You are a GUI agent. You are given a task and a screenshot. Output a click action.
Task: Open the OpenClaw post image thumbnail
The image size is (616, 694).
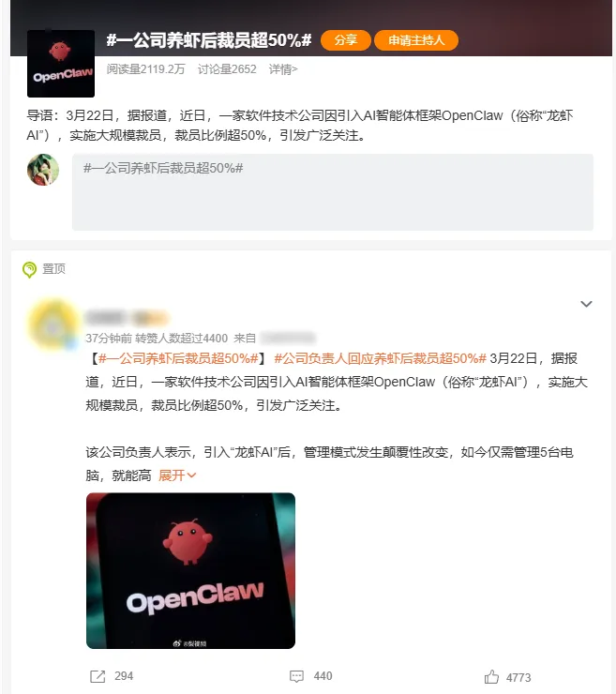coord(190,570)
